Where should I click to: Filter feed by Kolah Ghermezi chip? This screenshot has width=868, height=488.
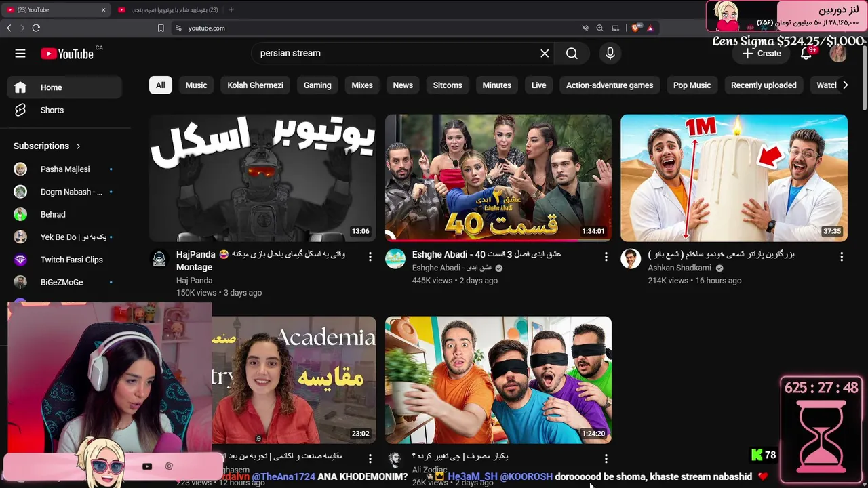click(x=255, y=85)
